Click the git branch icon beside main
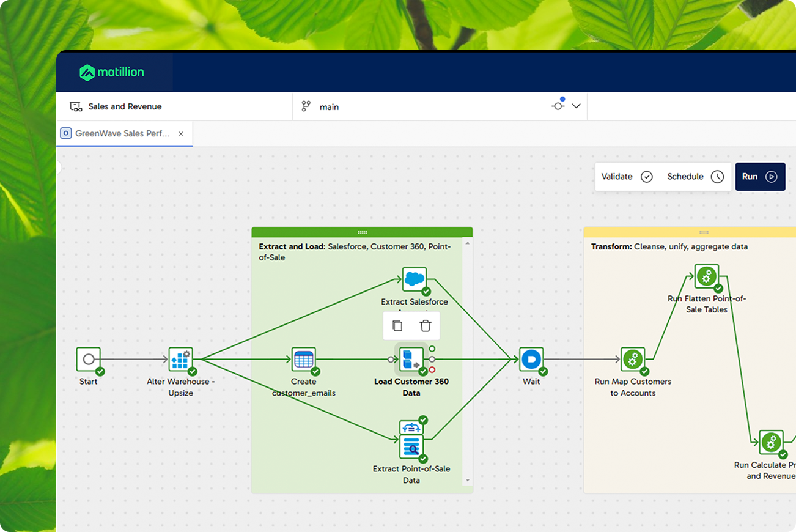The image size is (796, 532). point(306,106)
